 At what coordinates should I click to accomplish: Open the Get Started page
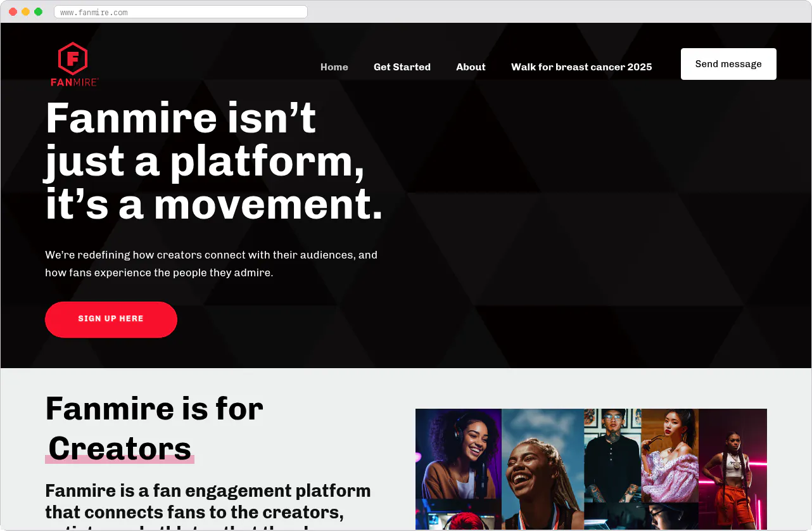point(402,67)
